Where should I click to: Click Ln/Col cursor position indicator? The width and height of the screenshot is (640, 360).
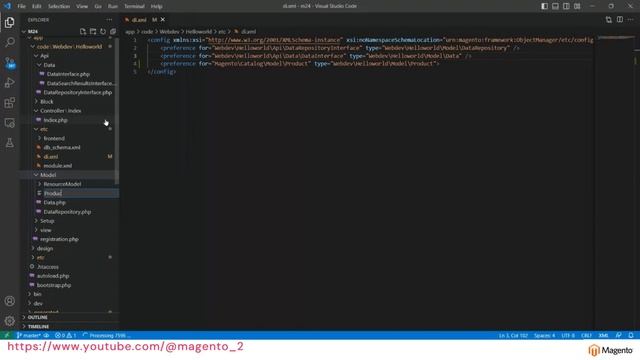(513, 335)
